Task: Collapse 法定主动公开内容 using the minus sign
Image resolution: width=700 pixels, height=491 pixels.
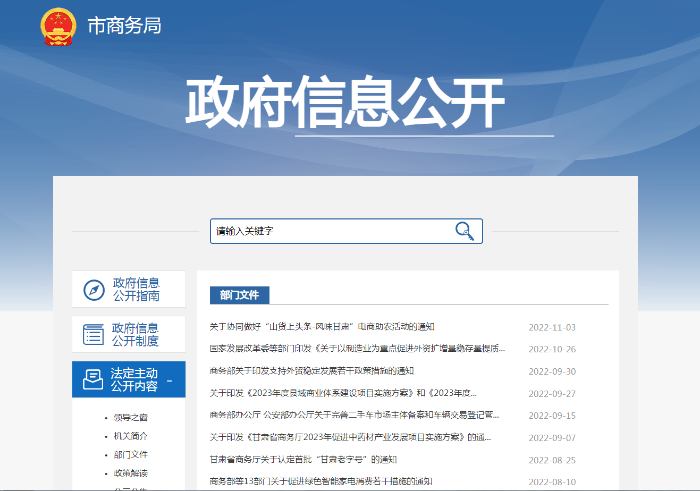Action: pos(169,380)
